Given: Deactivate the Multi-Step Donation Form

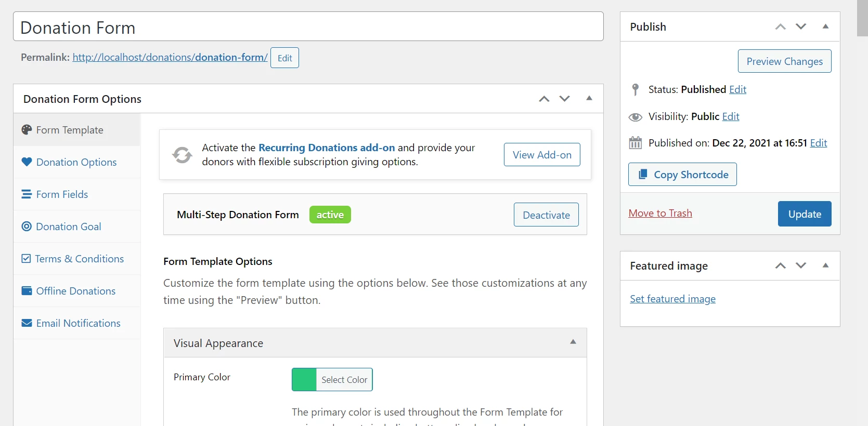Looking at the screenshot, I should pyautogui.click(x=546, y=215).
